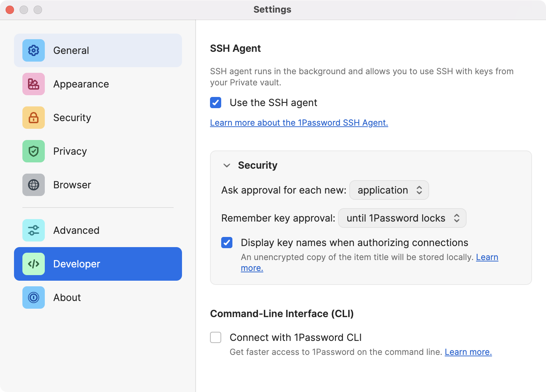Image resolution: width=546 pixels, height=392 pixels.
Task: Select the Privacy shield icon
Action: coord(33,151)
